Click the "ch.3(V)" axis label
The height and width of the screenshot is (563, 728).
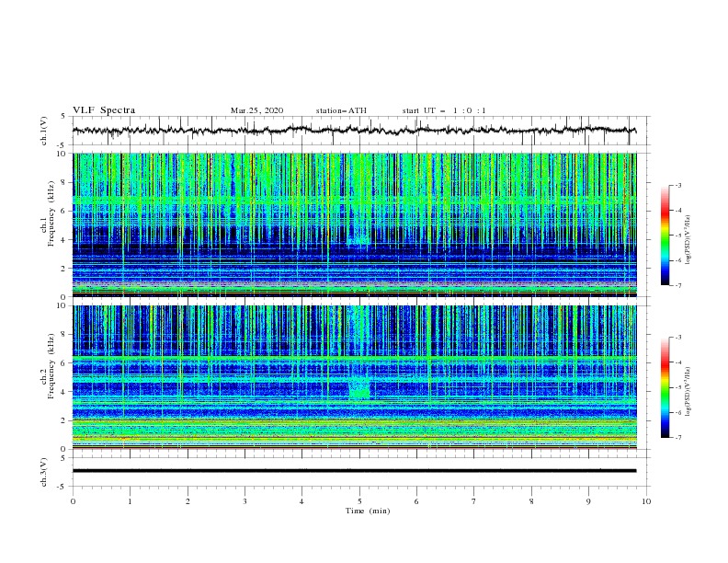44,472
